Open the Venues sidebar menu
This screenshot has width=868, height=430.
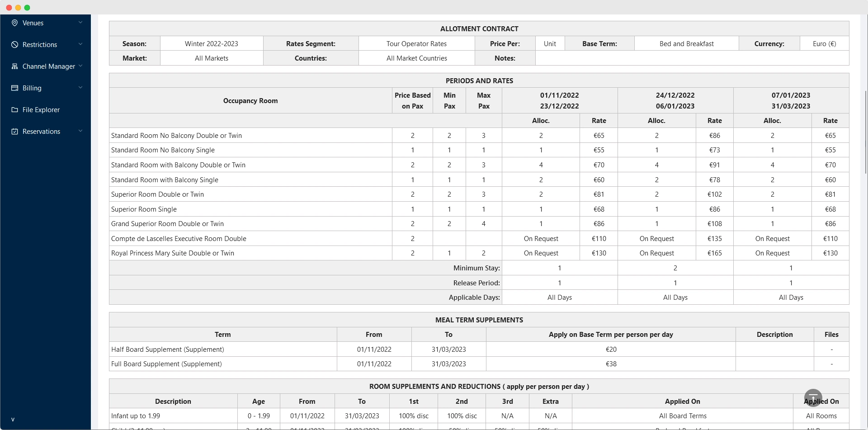tap(46, 23)
